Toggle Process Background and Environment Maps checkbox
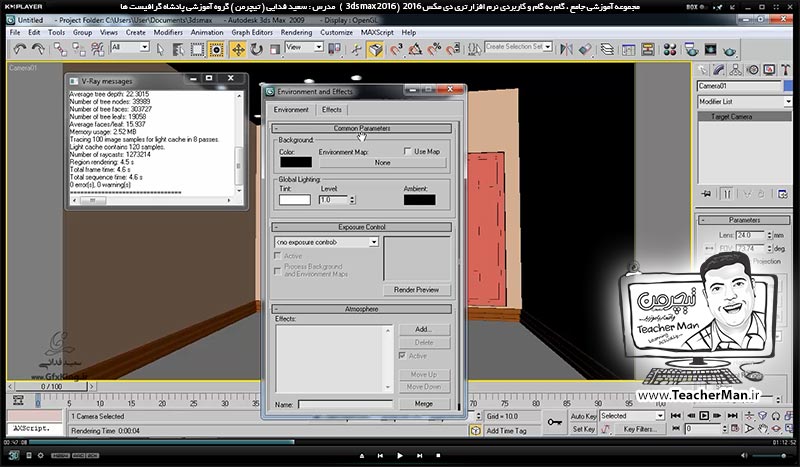 coord(278,271)
